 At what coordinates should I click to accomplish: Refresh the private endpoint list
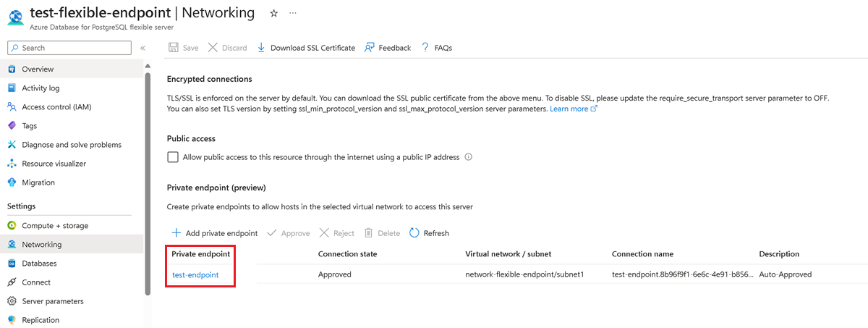coord(429,233)
